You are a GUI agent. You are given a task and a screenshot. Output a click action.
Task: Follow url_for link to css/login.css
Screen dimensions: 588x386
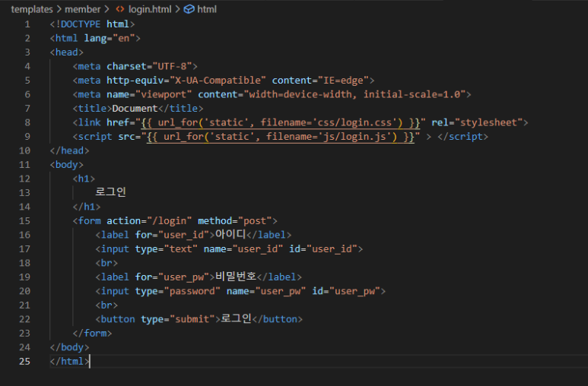281,122
